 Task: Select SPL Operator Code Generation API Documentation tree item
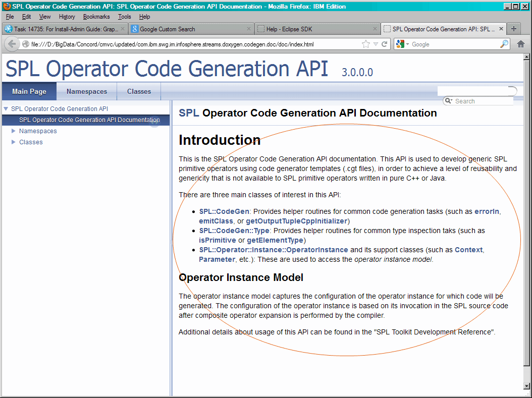pyautogui.click(x=89, y=120)
